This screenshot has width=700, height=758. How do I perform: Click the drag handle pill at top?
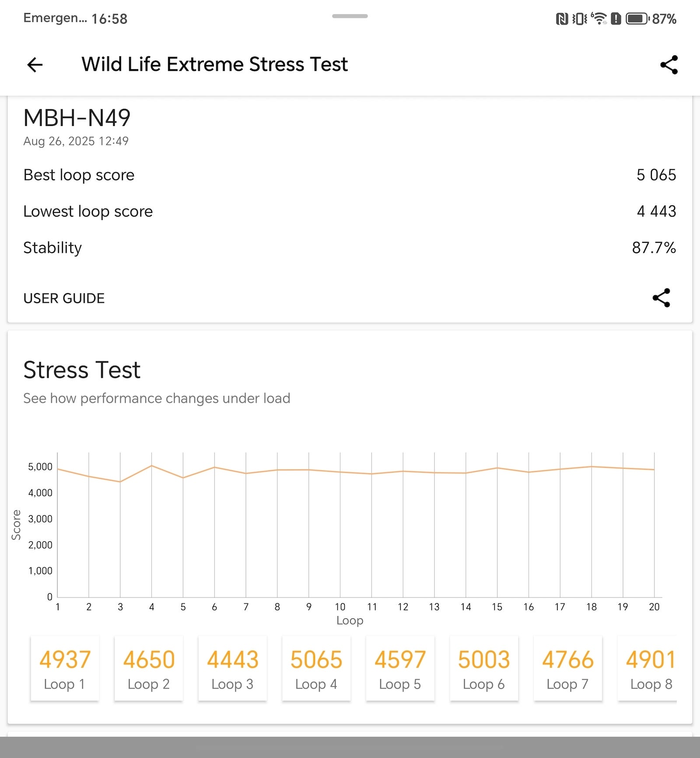350,16
